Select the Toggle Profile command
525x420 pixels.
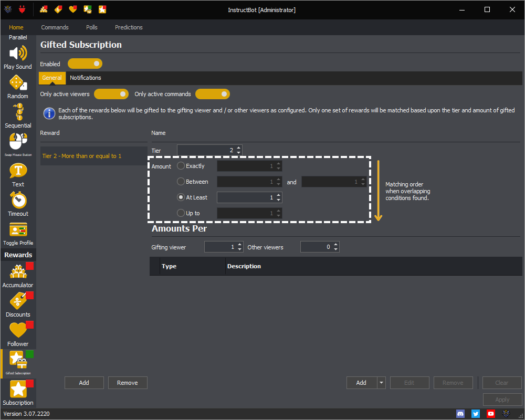pyautogui.click(x=18, y=234)
